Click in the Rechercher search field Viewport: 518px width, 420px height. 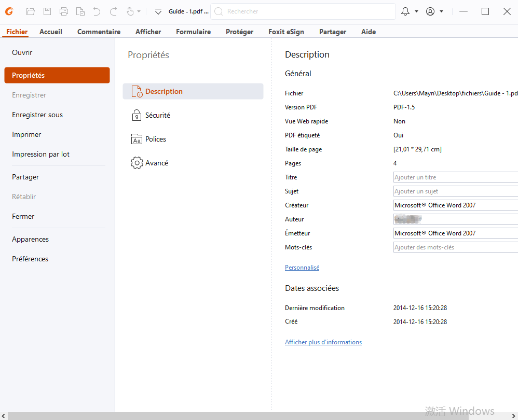[303, 11]
